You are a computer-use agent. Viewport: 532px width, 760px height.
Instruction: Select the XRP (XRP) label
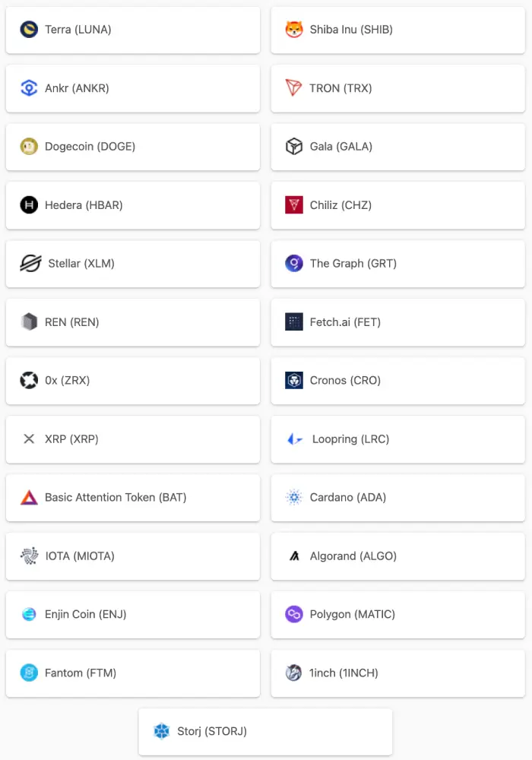pyautogui.click(x=71, y=439)
